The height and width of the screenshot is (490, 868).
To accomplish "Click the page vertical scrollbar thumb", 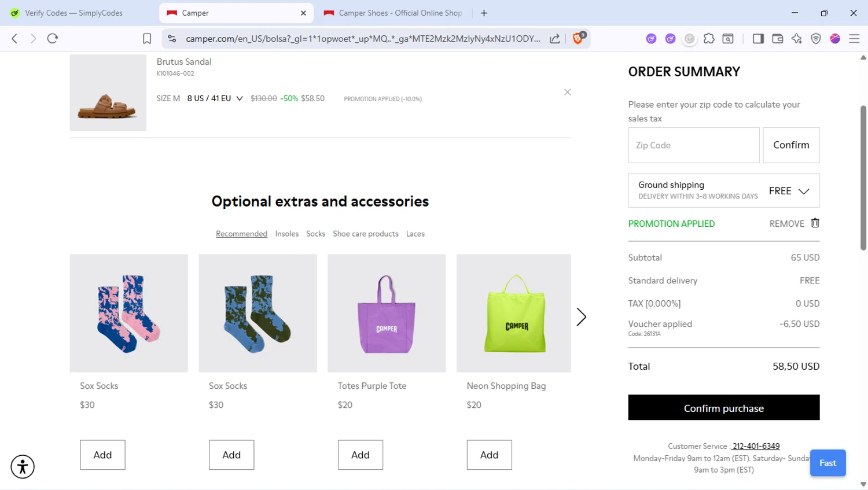I will tap(863, 178).
